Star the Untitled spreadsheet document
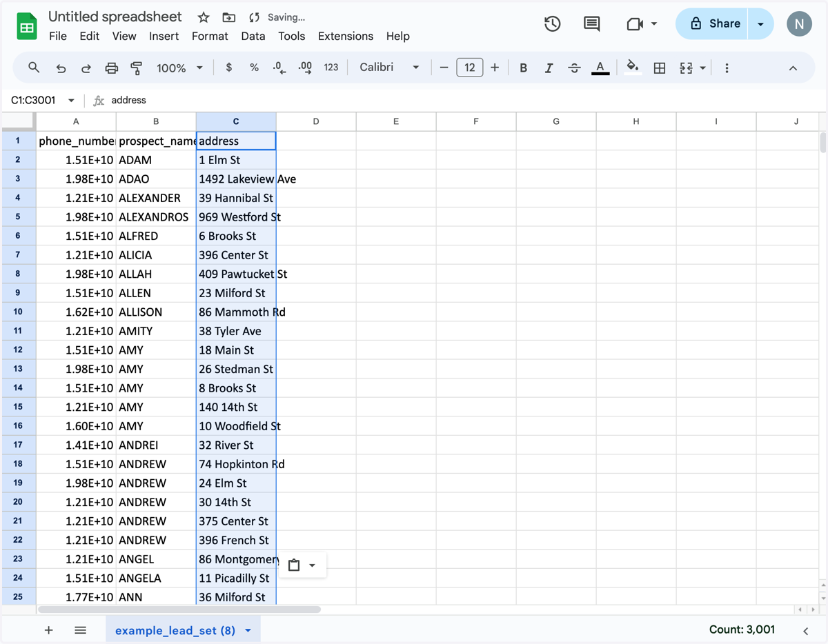This screenshot has width=828, height=644. 204,17
